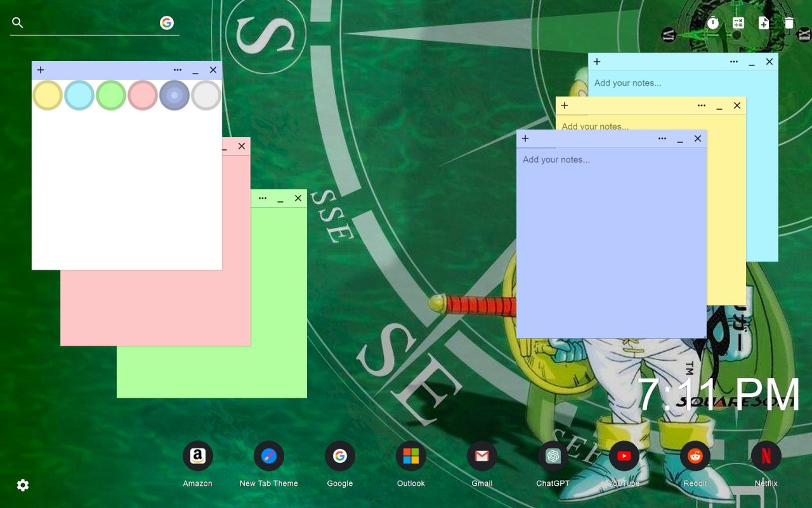Focus the cyan note's text area
The image size is (812, 508).
click(683, 83)
